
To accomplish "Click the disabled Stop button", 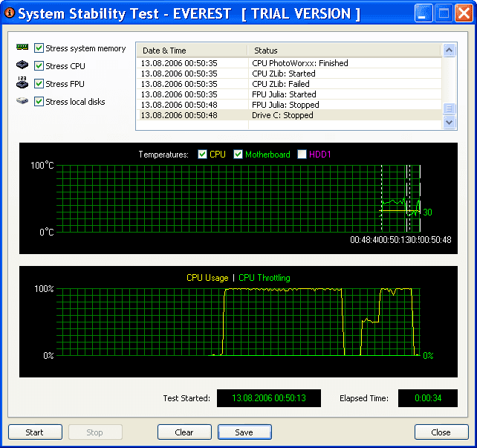I will click(x=95, y=432).
